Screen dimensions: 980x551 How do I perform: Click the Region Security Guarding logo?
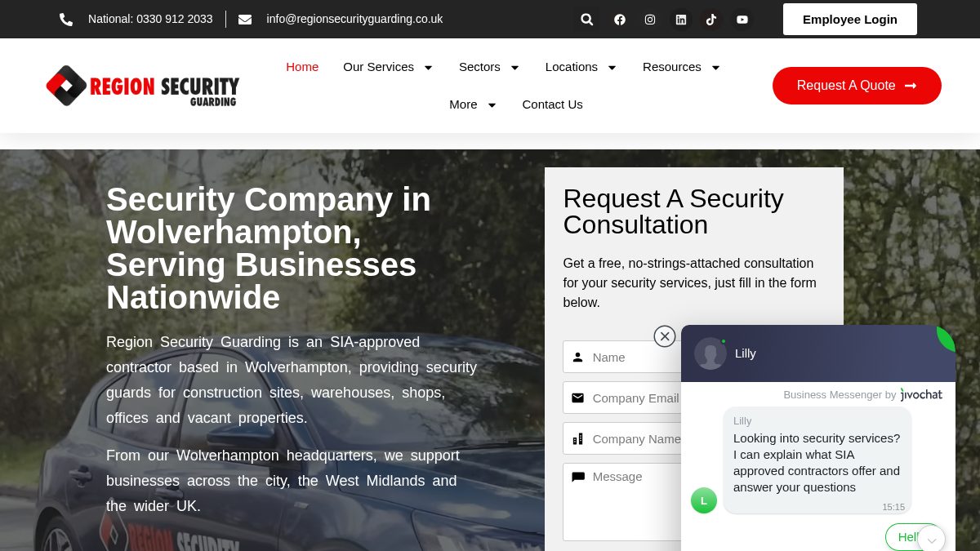pos(143,86)
